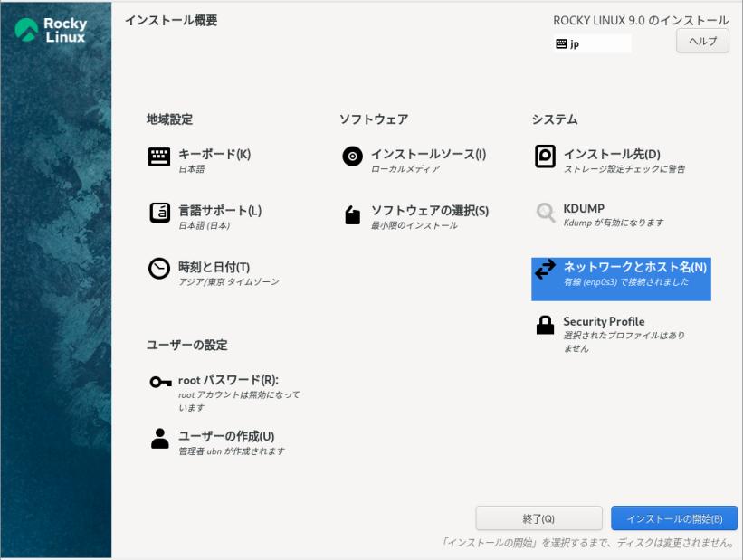Click the インストール概要 page title

[171, 21]
